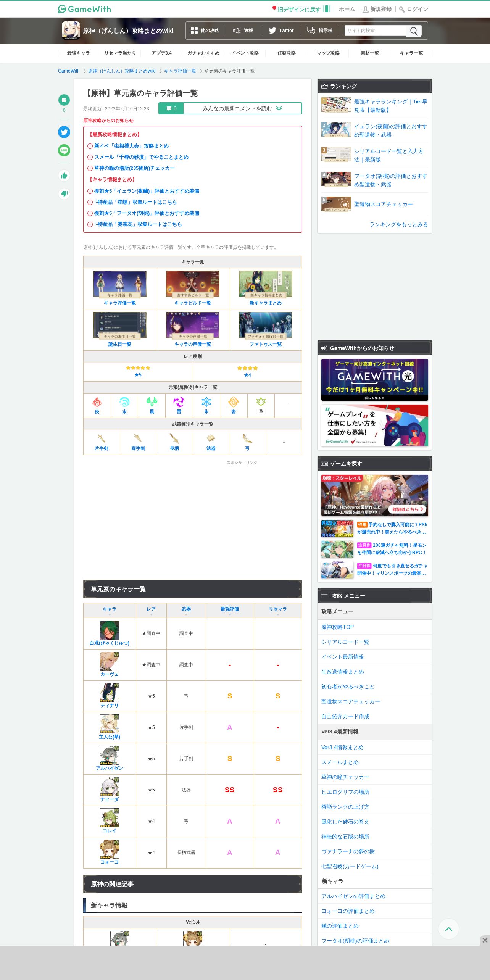
Task: Open イベント攻略 nav menu
Action: [245, 53]
